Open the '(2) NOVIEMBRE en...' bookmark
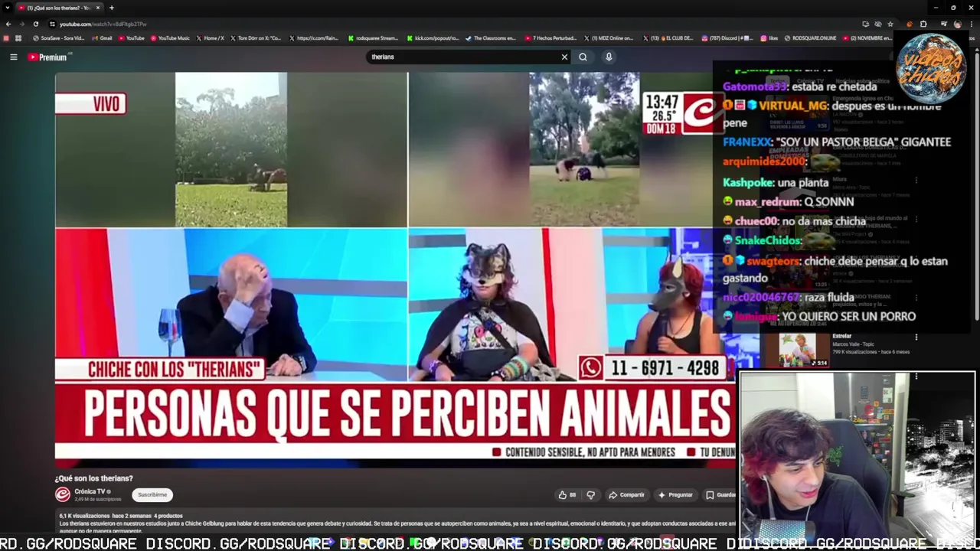The image size is (980, 551). coord(867,38)
